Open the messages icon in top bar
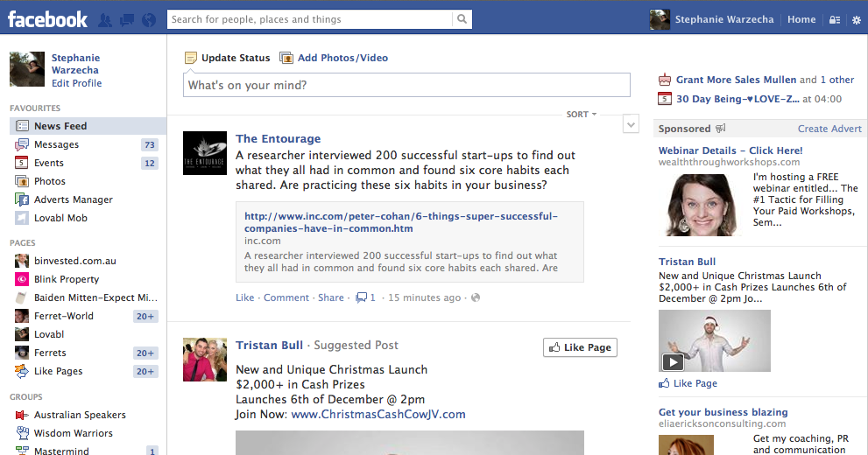 pos(127,20)
